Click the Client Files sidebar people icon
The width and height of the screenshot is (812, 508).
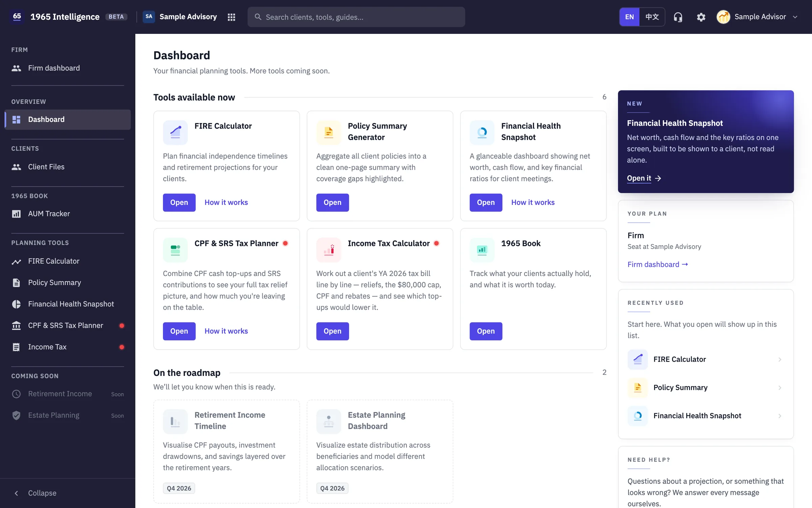[16, 167]
